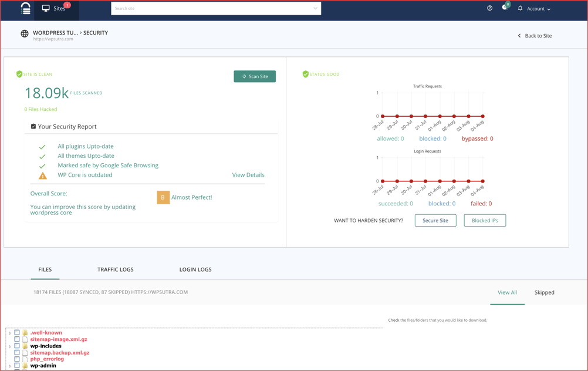Click the activity icon with green badge

[x=505, y=8]
